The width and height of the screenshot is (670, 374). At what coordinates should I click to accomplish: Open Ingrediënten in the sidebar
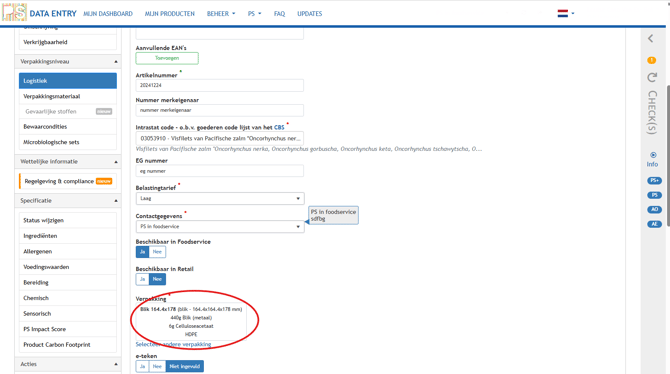pos(68,236)
